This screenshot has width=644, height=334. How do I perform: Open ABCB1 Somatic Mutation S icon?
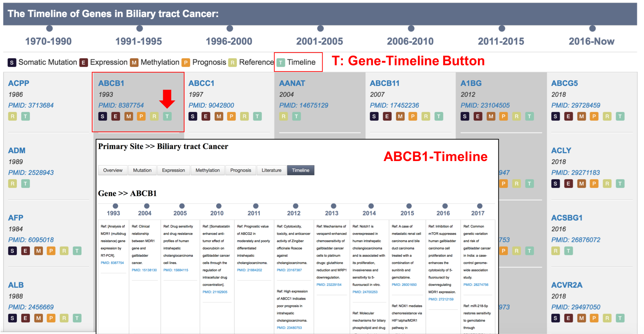click(x=102, y=116)
